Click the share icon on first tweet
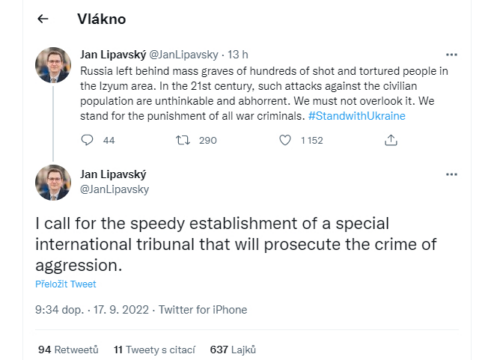Viewport: 485px width, 360px height. click(x=391, y=140)
